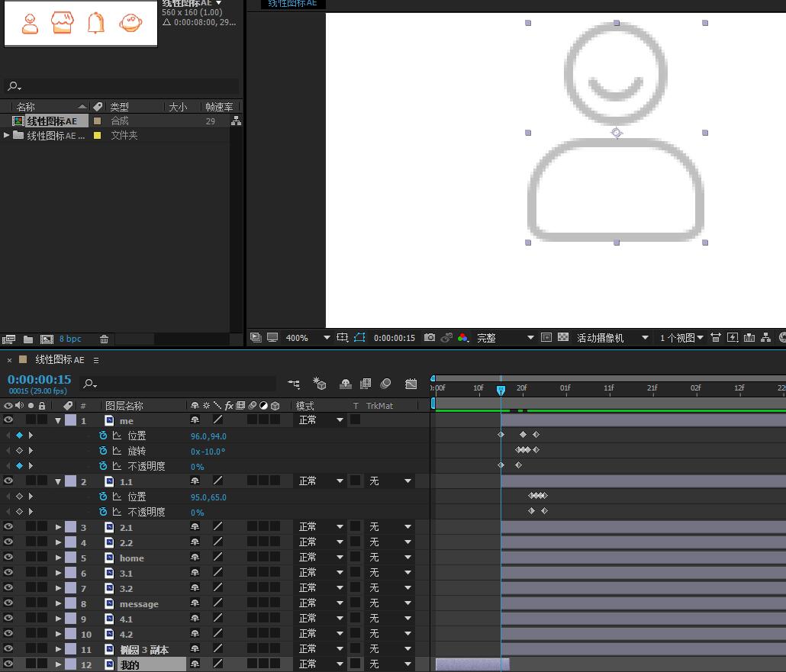786x672 pixels.
Task: Hide layer 2.1 with its eye toggle
Action: coord(8,527)
